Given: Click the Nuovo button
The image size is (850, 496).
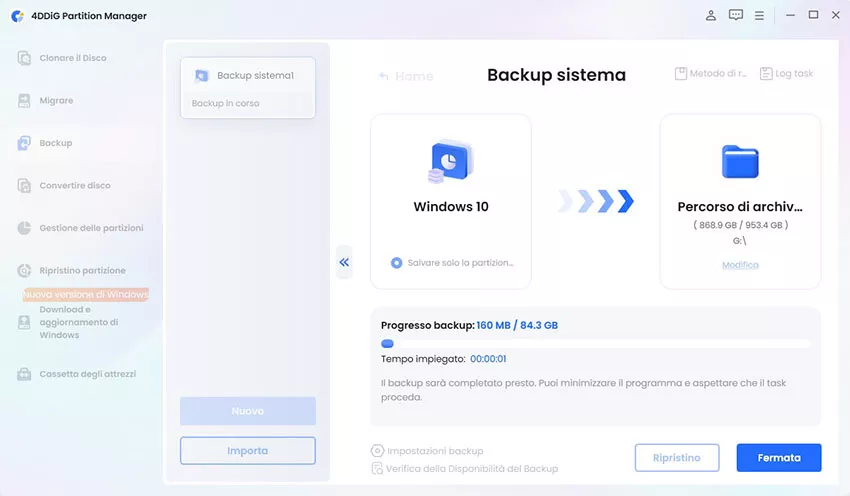Looking at the screenshot, I should (x=248, y=411).
